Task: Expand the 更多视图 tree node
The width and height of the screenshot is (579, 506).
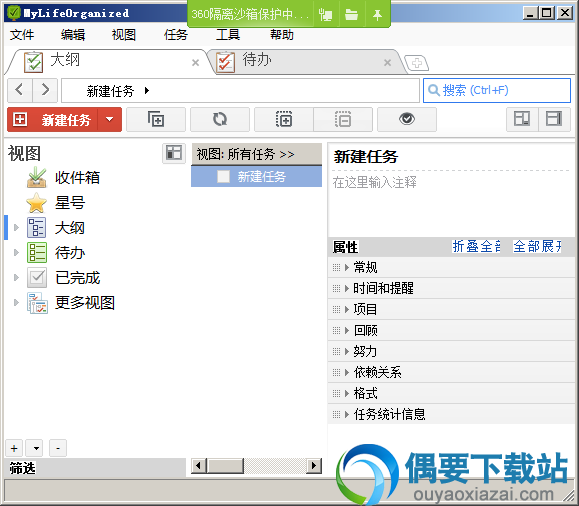Action: pyautogui.click(x=16, y=302)
